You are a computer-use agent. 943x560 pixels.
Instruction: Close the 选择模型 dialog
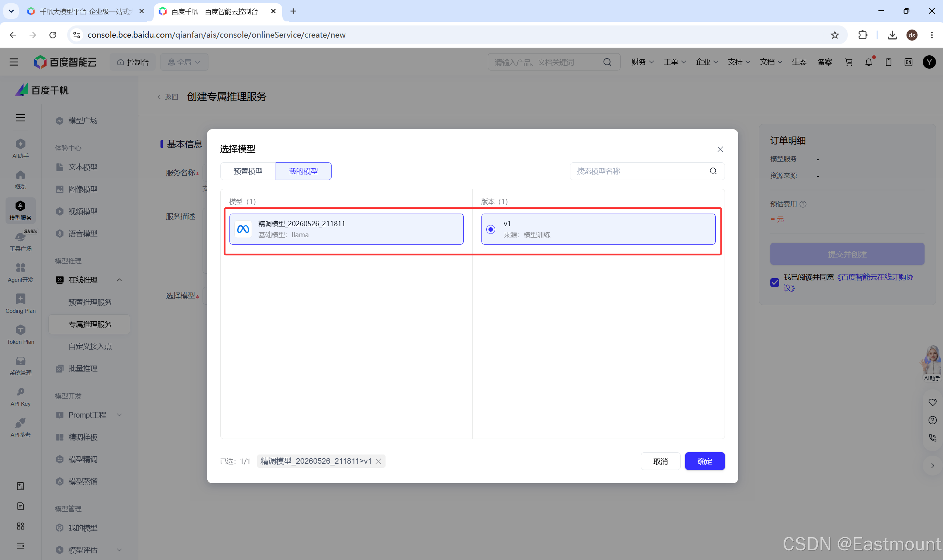[x=720, y=149]
